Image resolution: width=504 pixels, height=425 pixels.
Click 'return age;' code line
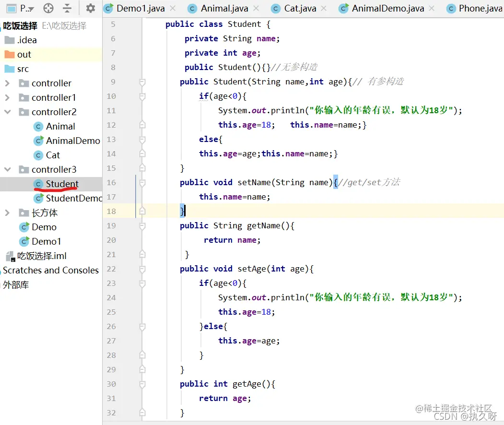225,398
